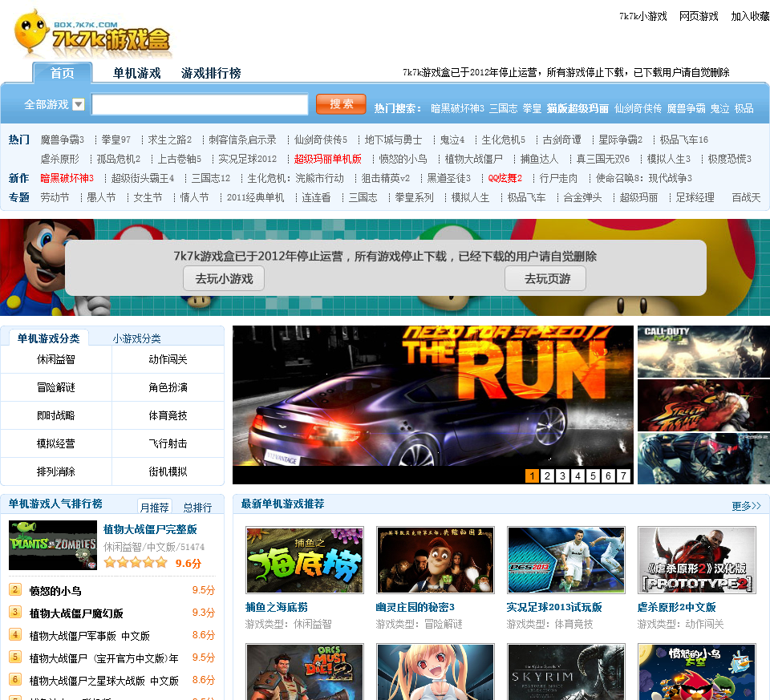Viewport: 770px width, 700px height.
Task: Click hot search term 暗黑破坏神3
Action: pyautogui.click(x=457, y=108)
